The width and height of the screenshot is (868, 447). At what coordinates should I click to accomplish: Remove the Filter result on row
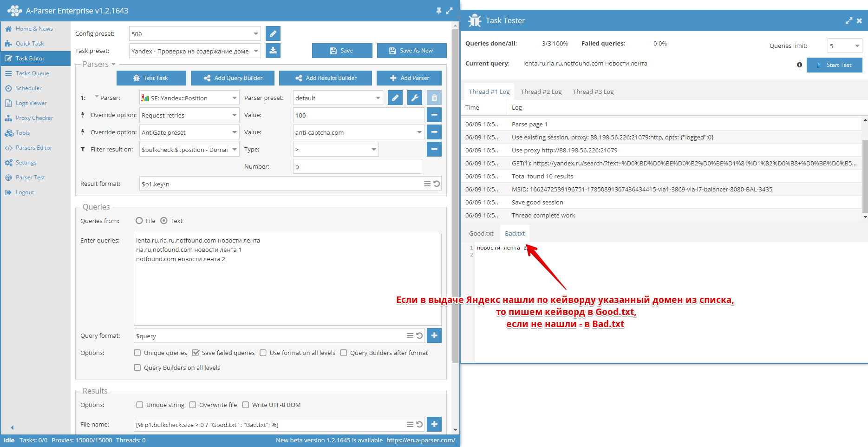point(434,149)
